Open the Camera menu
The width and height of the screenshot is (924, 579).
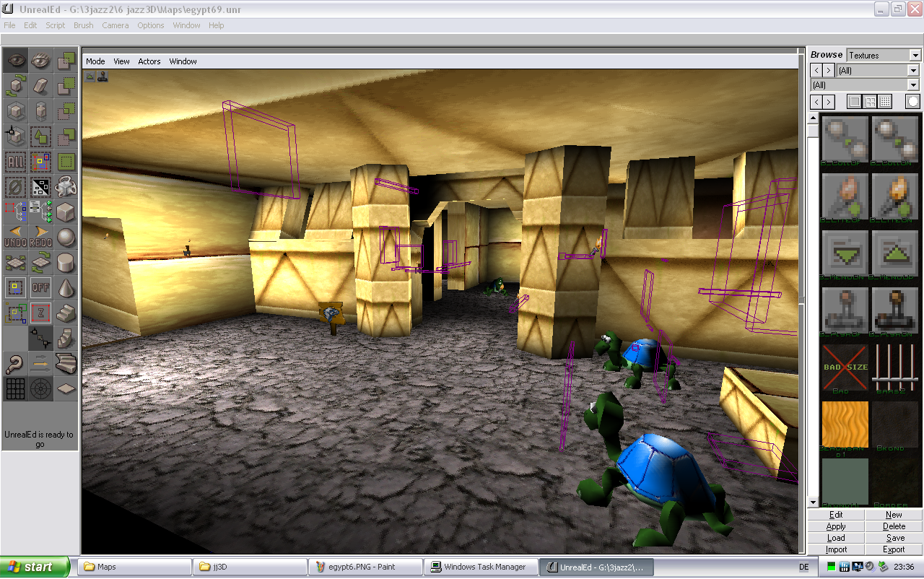point(115,25)
